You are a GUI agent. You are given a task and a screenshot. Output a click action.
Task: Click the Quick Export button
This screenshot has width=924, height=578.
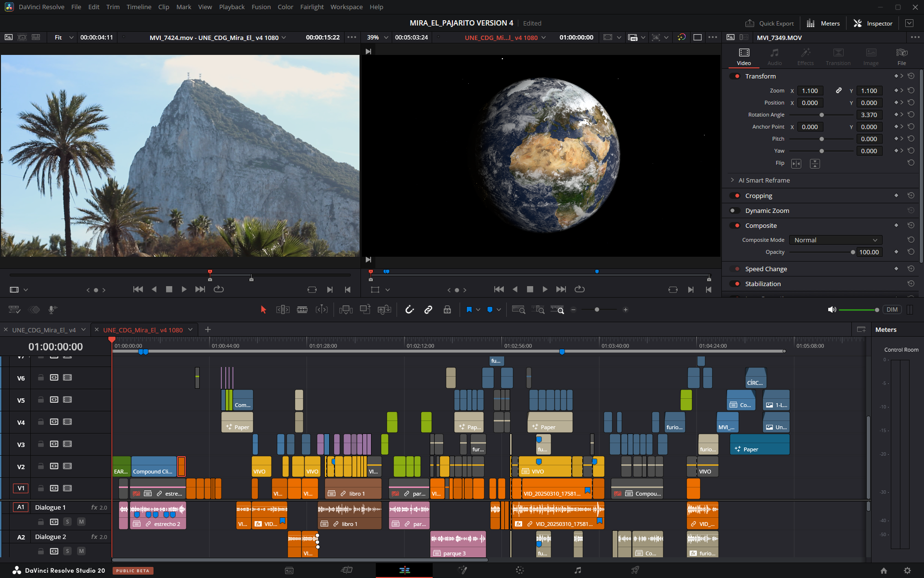tap(770, 23)
